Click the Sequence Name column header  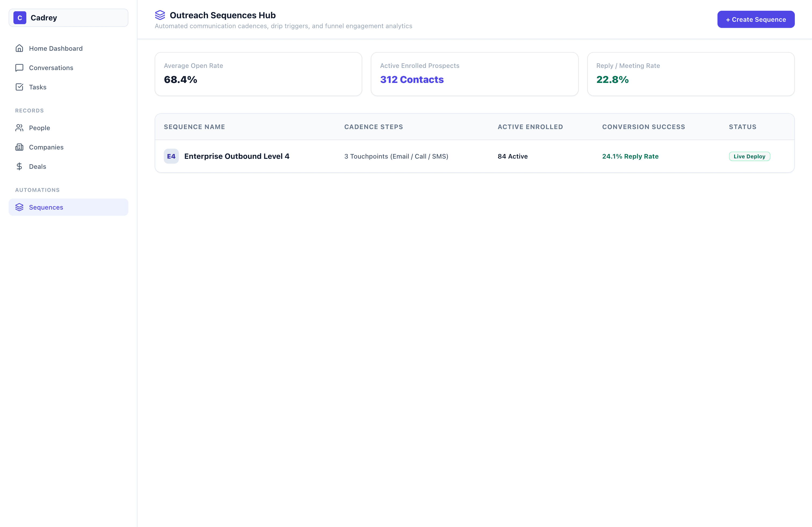point(194,127)
